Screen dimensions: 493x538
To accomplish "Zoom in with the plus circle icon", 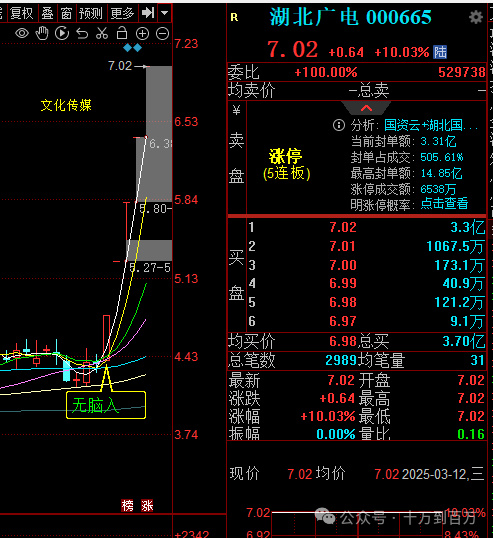I will coord(142,34).
